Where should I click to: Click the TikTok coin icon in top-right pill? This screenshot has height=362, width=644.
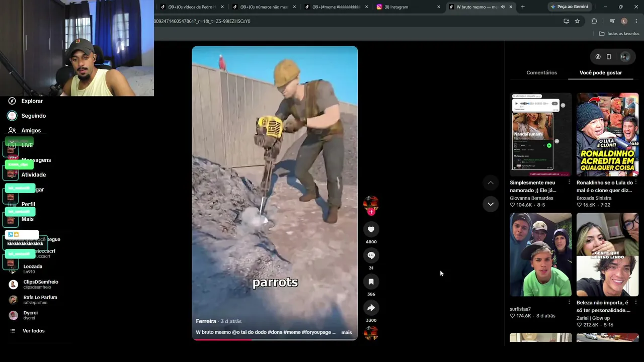598,57
